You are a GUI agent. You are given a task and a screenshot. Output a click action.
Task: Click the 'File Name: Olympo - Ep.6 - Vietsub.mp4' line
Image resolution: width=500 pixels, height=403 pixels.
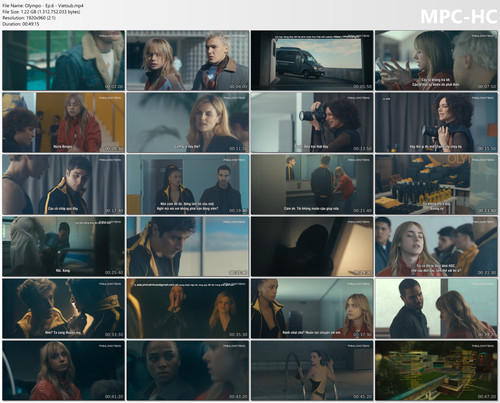43,6
